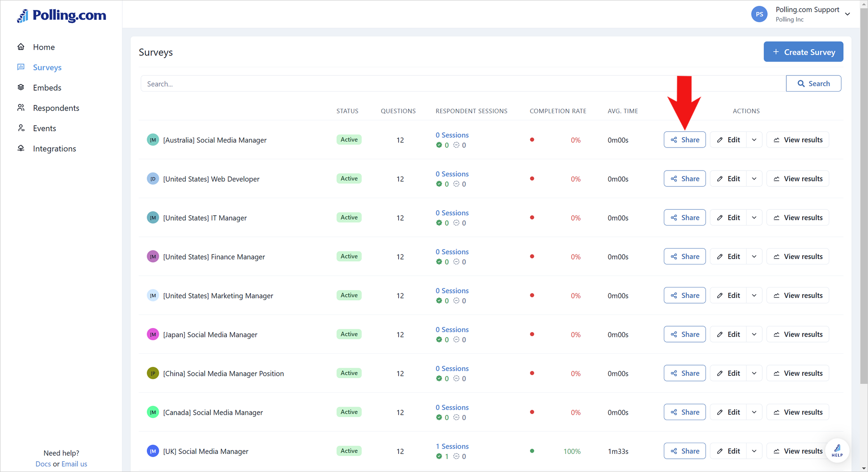Screen dimensions: 868x472
Task: Edit the IT Manager survey
Action: coord(728,217)
